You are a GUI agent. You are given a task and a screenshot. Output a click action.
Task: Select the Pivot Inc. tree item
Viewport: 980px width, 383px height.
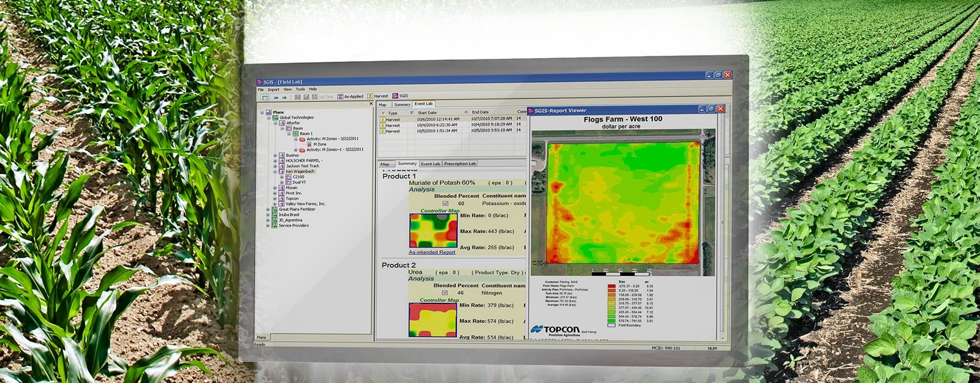(x=294, y=193)
